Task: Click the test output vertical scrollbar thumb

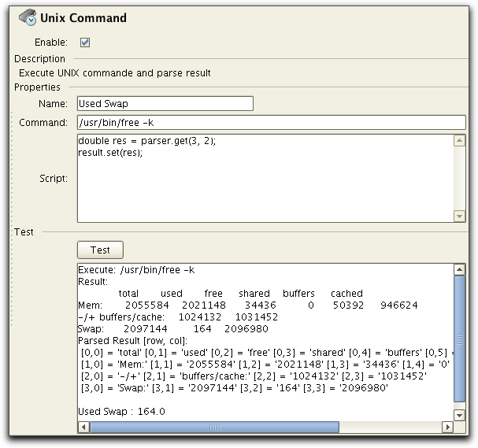Action: [459, 339]
